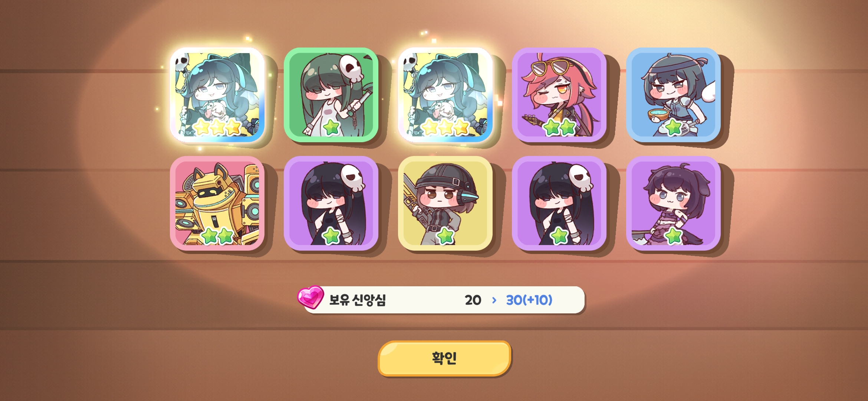Choose the second black-haired skull girl purple card
Viewport: 868px width, 401px height.
pyautogui.click(x=559, y=203)
